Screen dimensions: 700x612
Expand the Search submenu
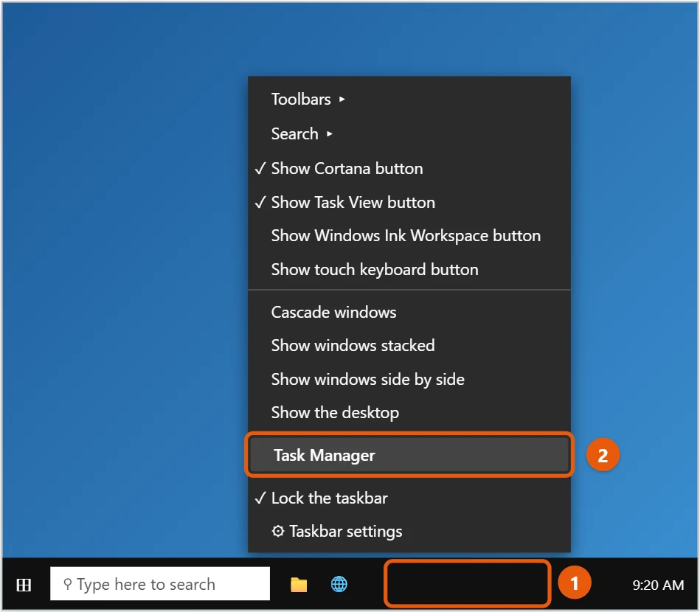(409, 133)
